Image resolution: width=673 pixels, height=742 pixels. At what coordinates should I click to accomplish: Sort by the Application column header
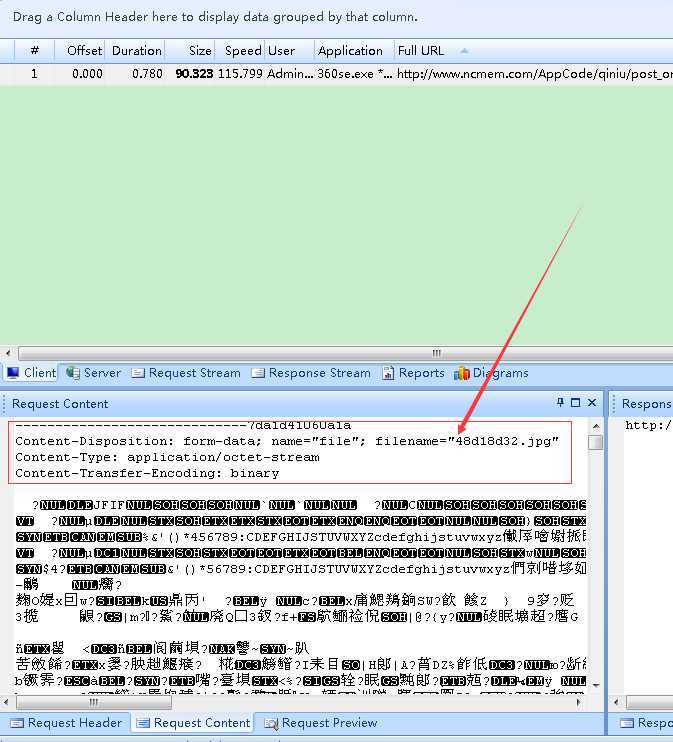[354, 51]
